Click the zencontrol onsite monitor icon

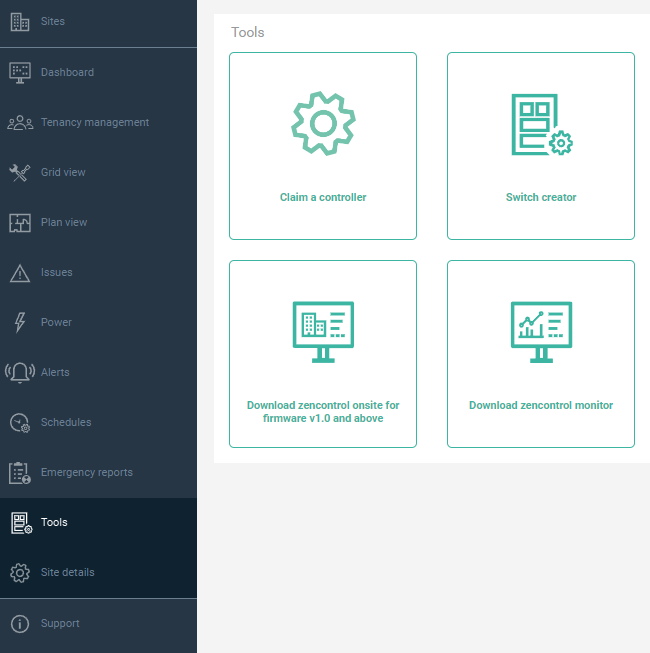(323, 332)
